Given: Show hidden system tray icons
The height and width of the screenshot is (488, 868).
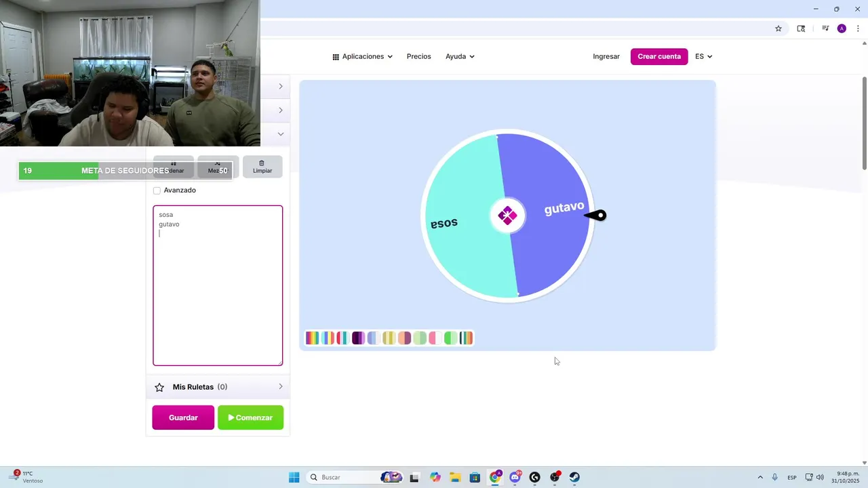Looking at the screenshot, I should [x=759, y=477].
